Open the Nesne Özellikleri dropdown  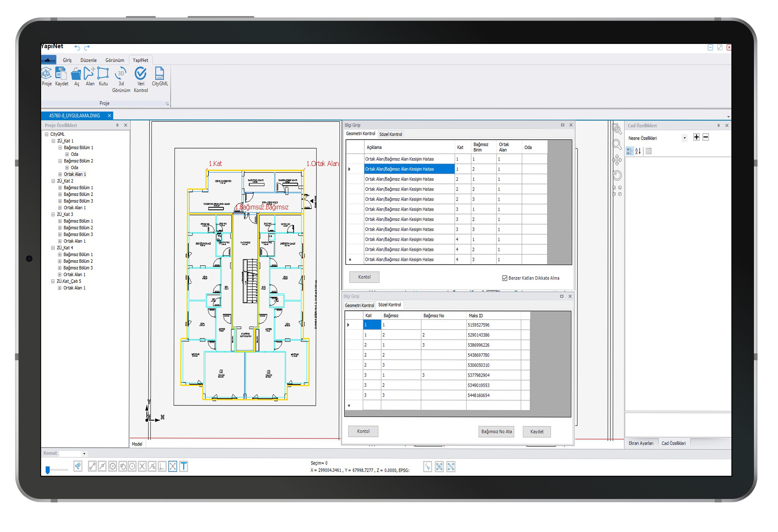click(684, 138)
